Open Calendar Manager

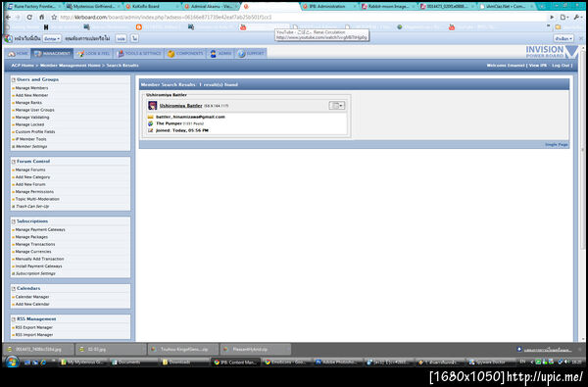[x=32, y=297]
